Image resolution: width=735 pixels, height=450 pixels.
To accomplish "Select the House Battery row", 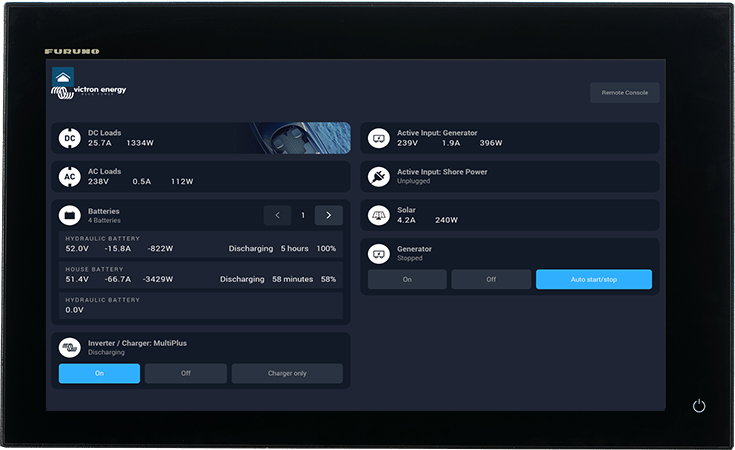I will click(x=200, y=275).
